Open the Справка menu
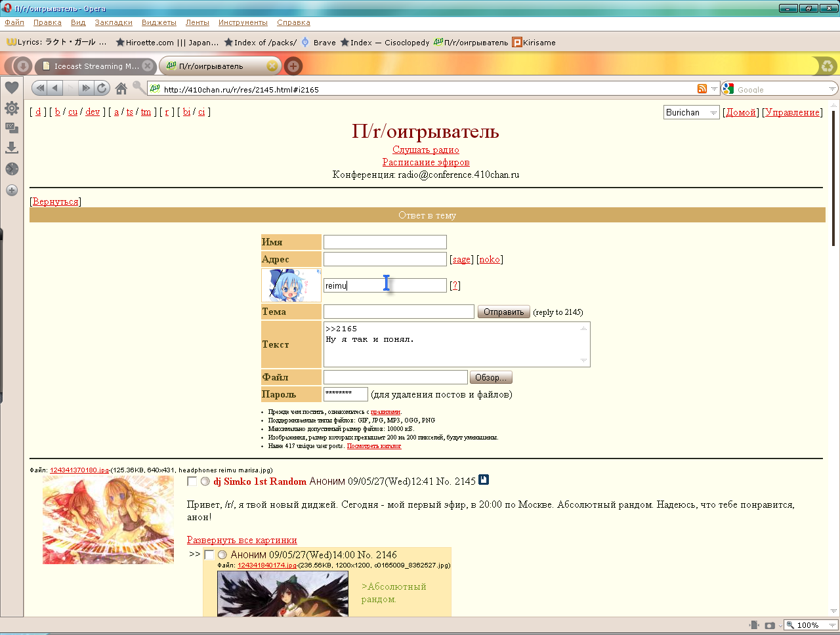This screenshot has height=635, width=840. [293, 22]
